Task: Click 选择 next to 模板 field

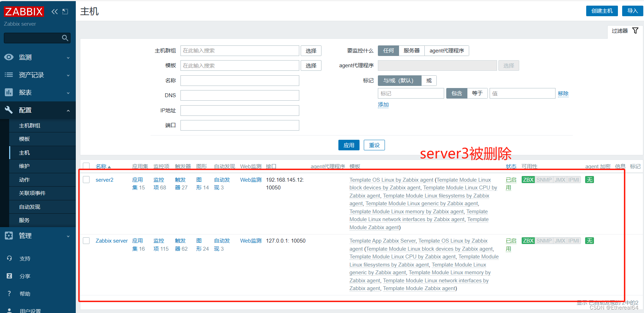Action: pos(311,65)
